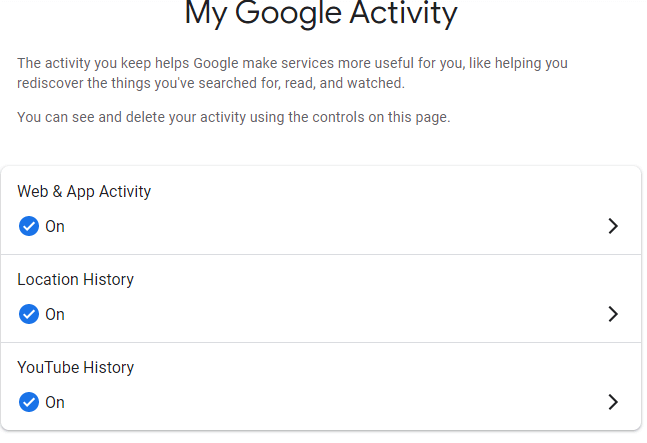Screen dimensions: 647x443
Task: Click the Location History blue checkmark icon
Action: tap(29, 314)
